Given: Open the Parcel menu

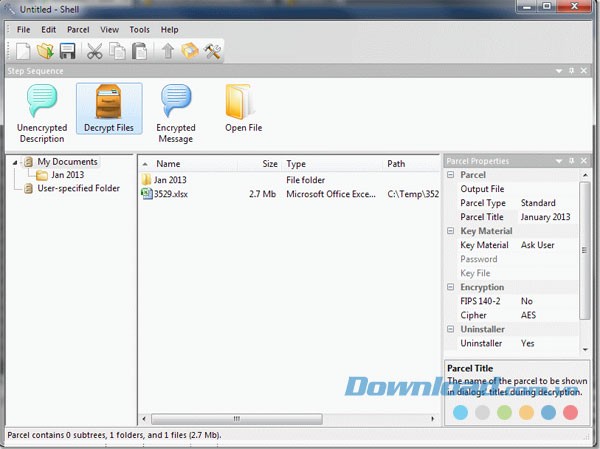Looking at the screenshot, I should [78, 30].
